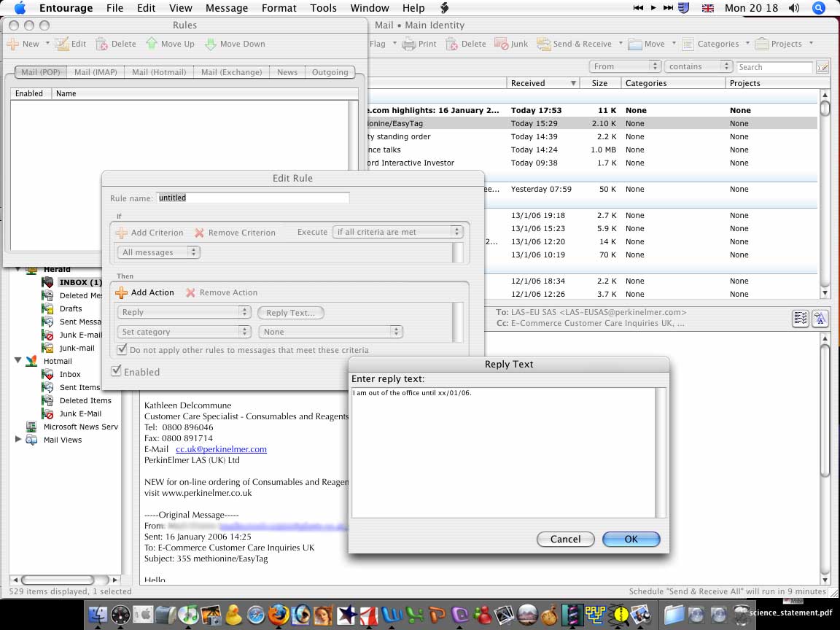
Task: Toggle 'Do not apply other rules' checkbox
Action: (x=122, y=350)
